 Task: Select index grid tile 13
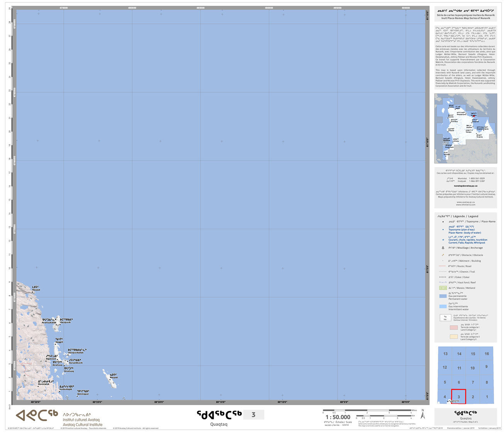point(445,354)
